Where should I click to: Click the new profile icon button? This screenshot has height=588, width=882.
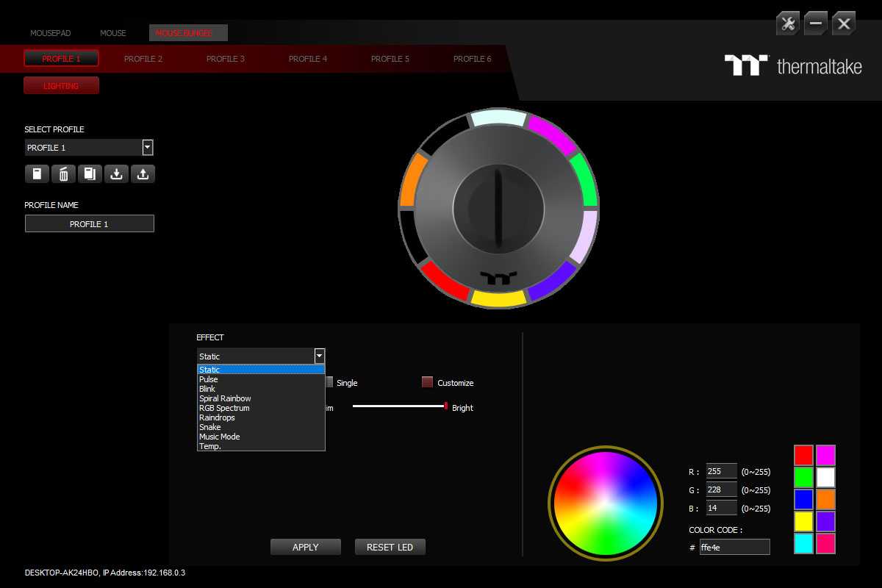click(37, 174)
